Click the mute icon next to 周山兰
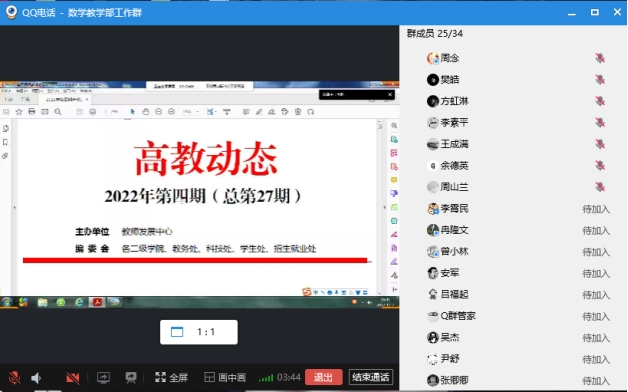The height and width of the screenshot is (392, 628). 600,187
